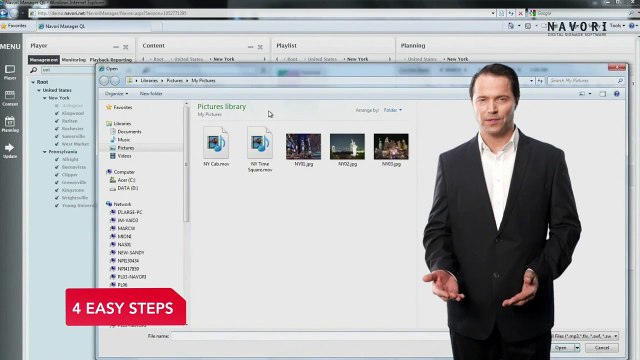Uncheck the Kingwood player
The height and width of the screenshot is (360, 640).
[57, 113]
